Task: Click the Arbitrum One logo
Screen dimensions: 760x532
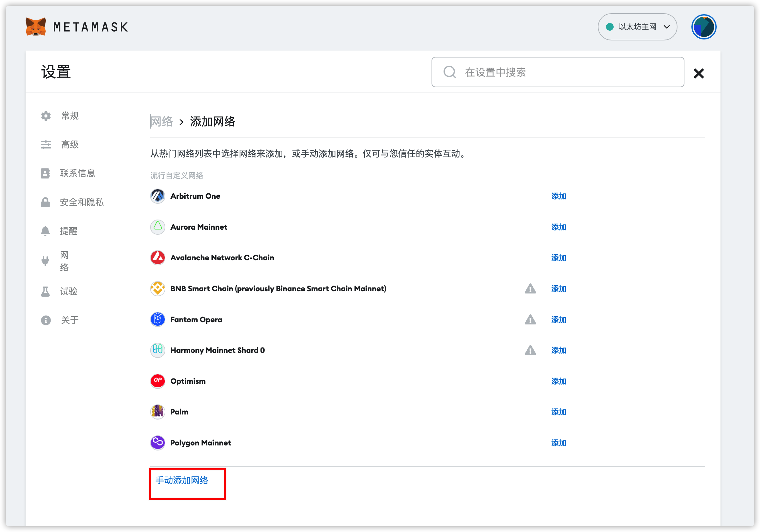Action: tap(157, 196)
